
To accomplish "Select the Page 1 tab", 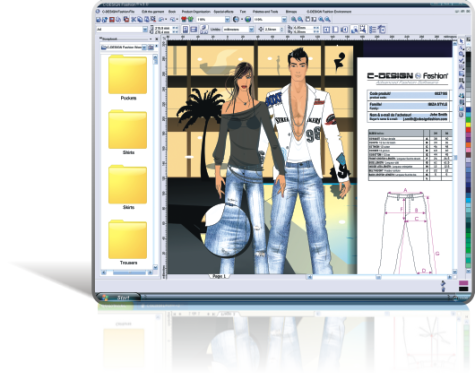I will (219, 276).
